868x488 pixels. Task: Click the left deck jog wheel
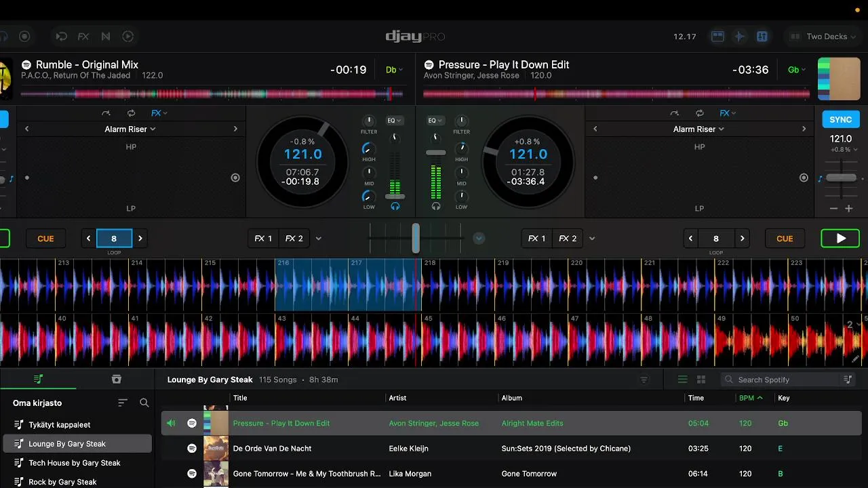(x=303, y=163)
